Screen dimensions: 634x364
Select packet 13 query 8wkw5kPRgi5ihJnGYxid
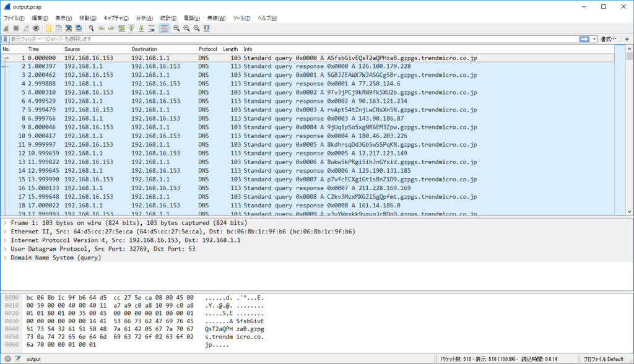[307, 162]
